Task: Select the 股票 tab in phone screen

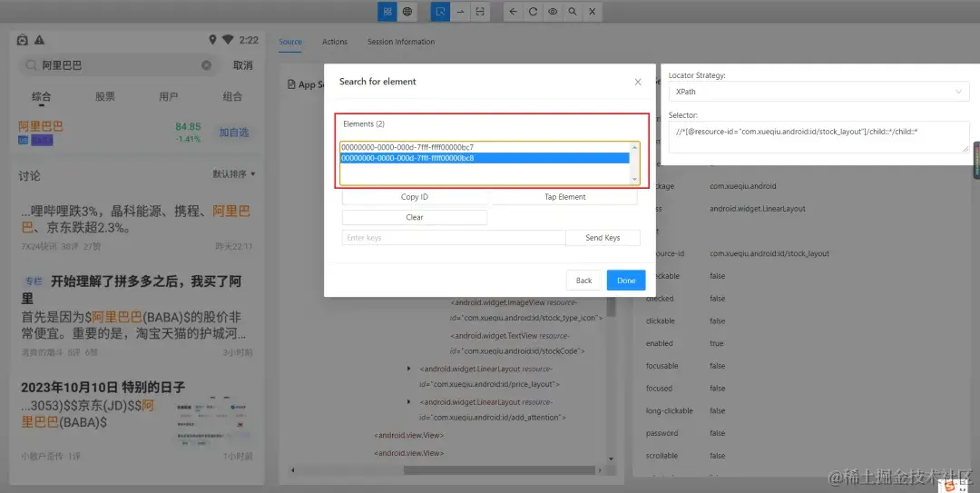Action: 105,96
